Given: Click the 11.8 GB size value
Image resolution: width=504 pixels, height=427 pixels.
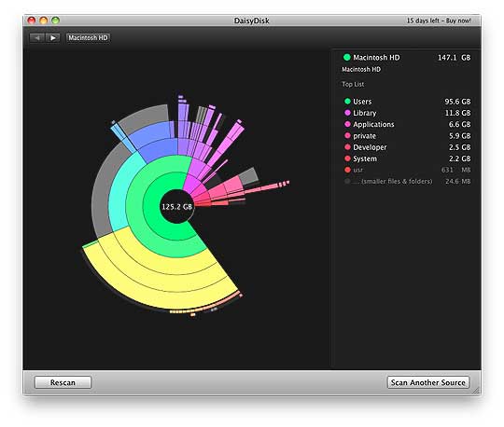Looking at the screenshot, I should (457, 113).
